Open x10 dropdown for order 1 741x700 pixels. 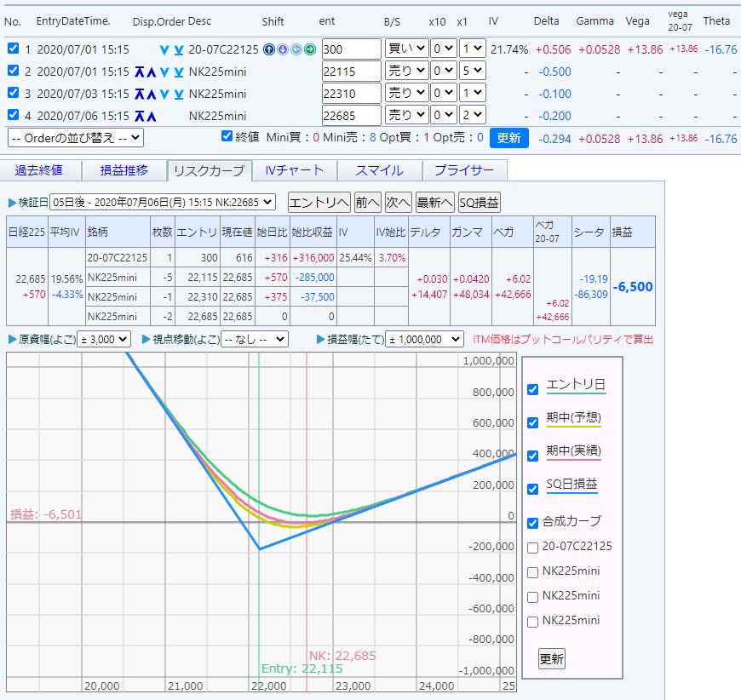(443, 49)
